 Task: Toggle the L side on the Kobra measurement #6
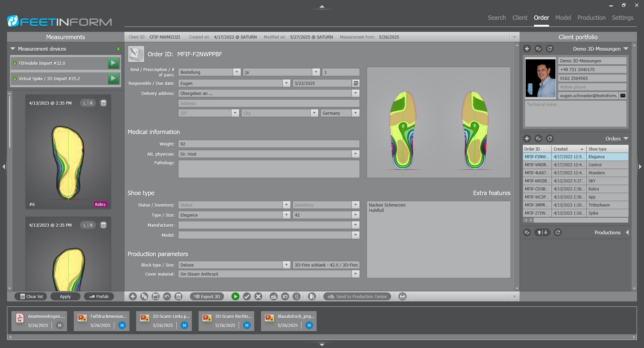pos(85,103)
